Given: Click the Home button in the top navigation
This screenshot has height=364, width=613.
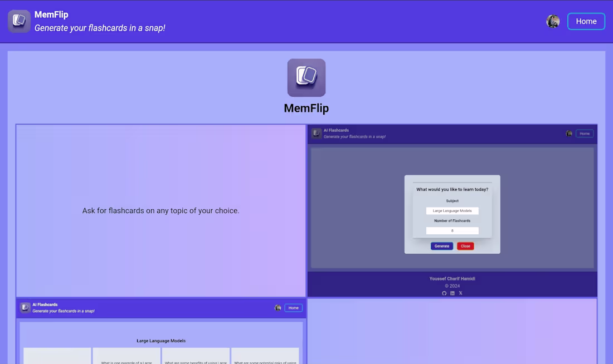Looking at the screenshot, I should coord(586,21).
